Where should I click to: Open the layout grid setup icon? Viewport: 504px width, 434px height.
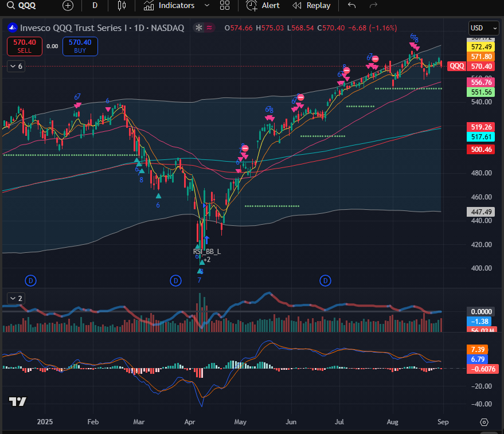[224, 6]
